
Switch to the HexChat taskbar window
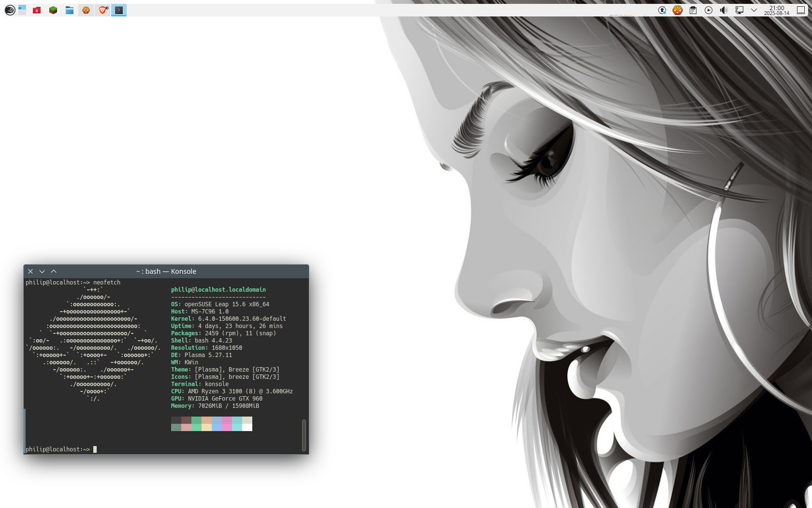(86, 10)
